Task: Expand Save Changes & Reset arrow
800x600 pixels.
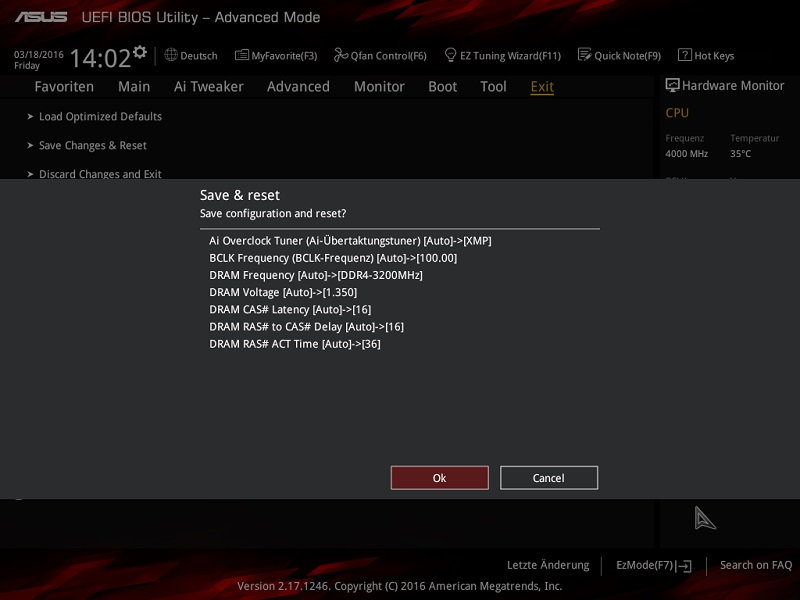Action: tap(30, 145)
